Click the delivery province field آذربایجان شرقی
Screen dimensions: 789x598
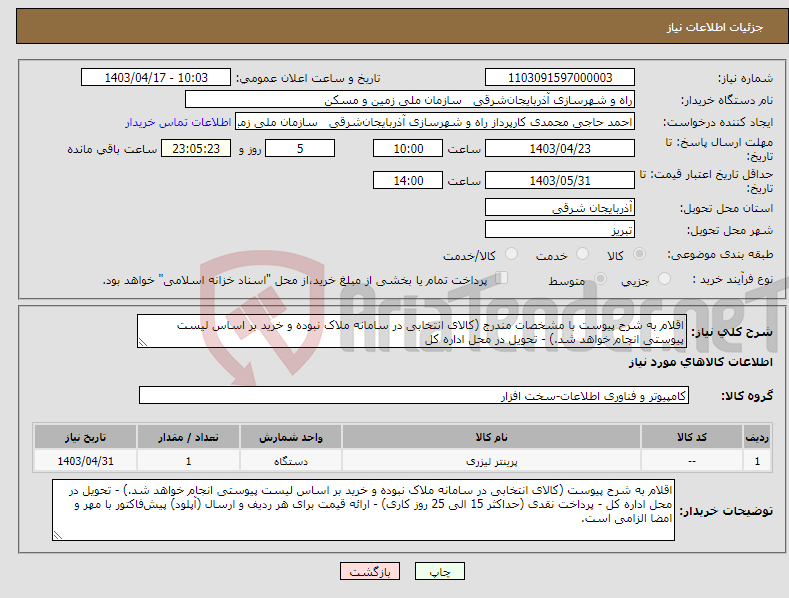coord(560,207)
